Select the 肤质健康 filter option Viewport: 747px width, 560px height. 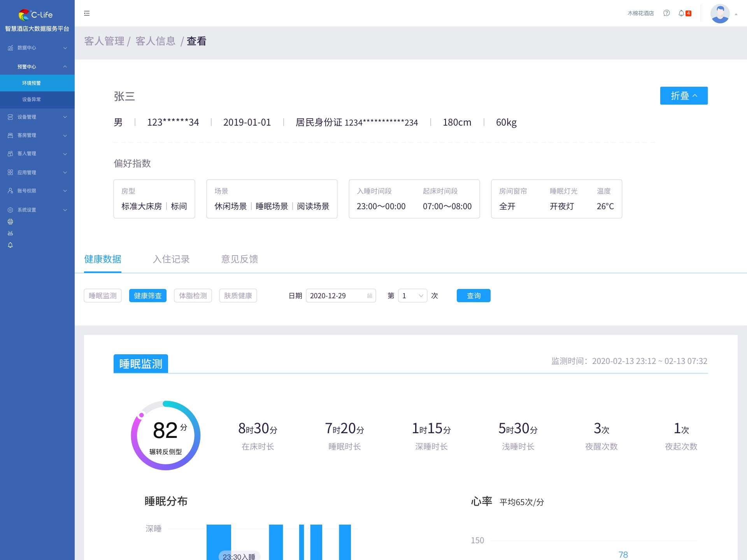(x=238, y=296)
